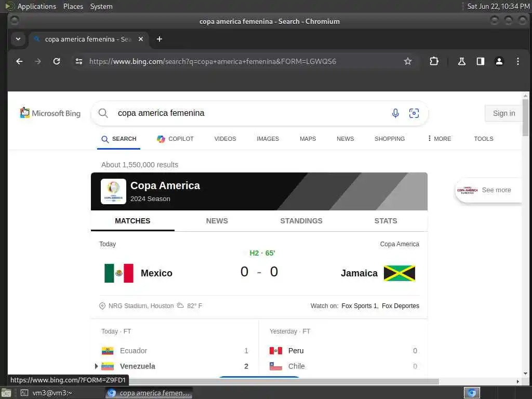
Task: Click the search magnifier icon in Bing box
Action: tap(103, 113)
